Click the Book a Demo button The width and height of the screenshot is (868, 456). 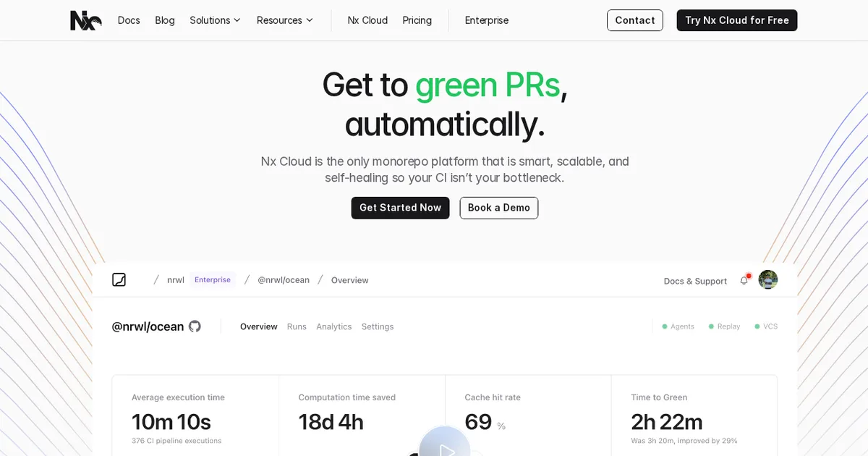(499, 208)
